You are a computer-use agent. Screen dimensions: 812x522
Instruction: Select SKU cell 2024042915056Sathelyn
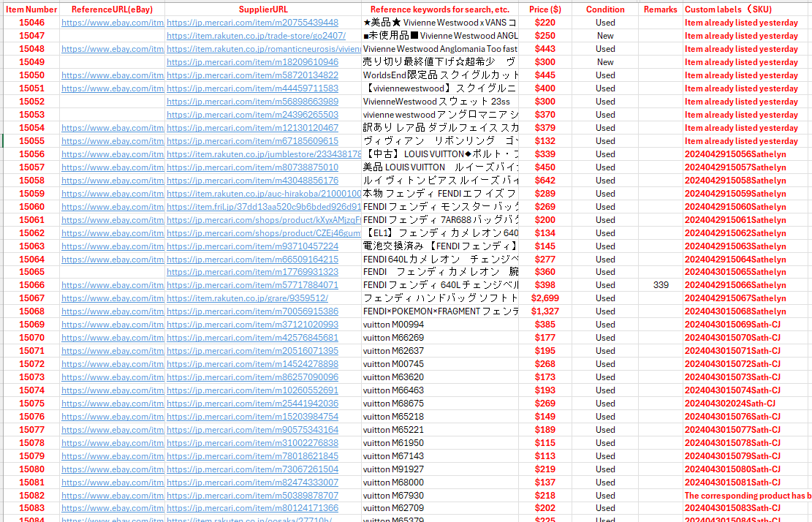[x=747, y=154]
